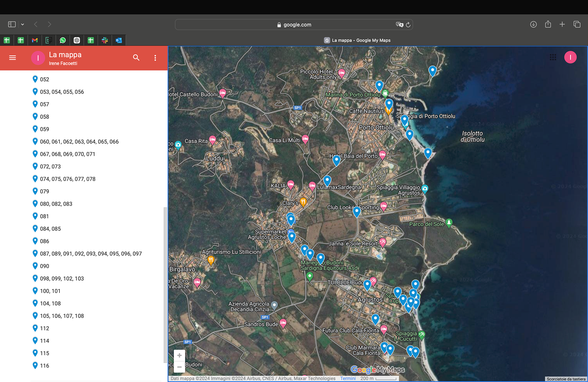
Task: Zoom in on the map
Action: [x=179, y=355]
